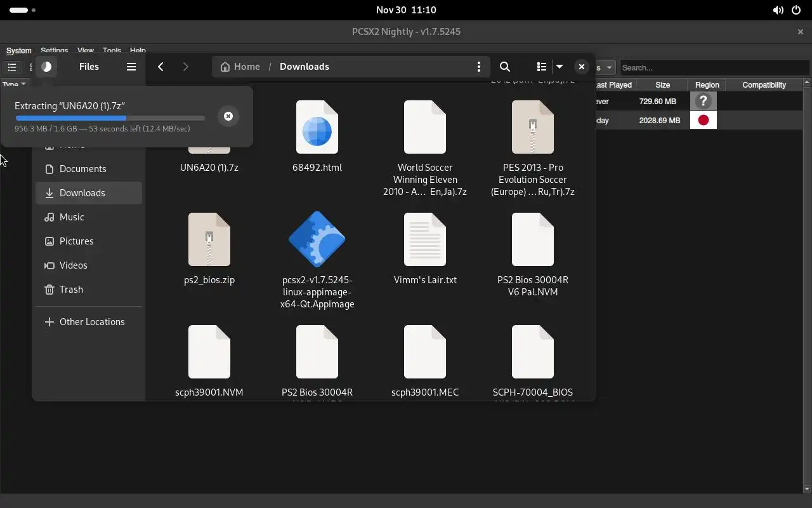Open the 68492.html file

pos(317,137)
